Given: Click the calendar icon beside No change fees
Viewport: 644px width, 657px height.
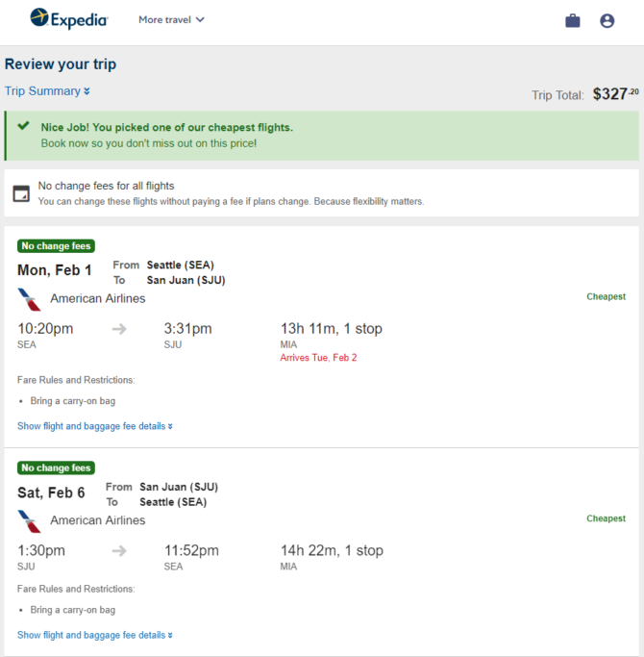Looking at the screenshot, I should click(x=21, y=193).
